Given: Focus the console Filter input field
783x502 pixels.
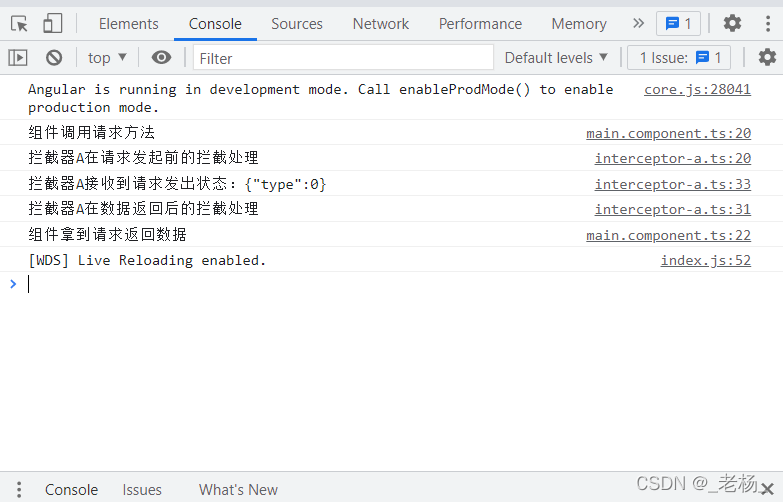Looking at the screenshot, I should coord(343,58).
